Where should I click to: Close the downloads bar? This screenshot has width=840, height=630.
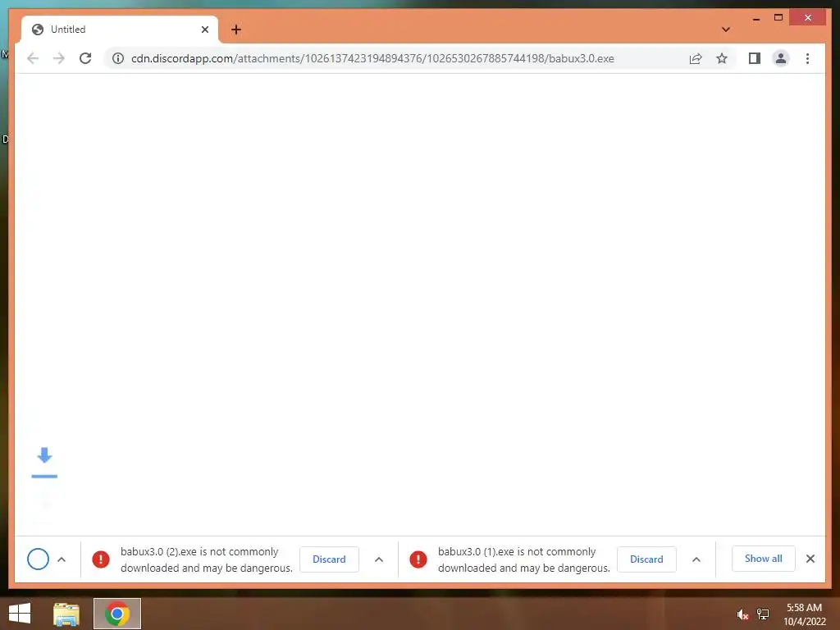[x=810, y=559]
